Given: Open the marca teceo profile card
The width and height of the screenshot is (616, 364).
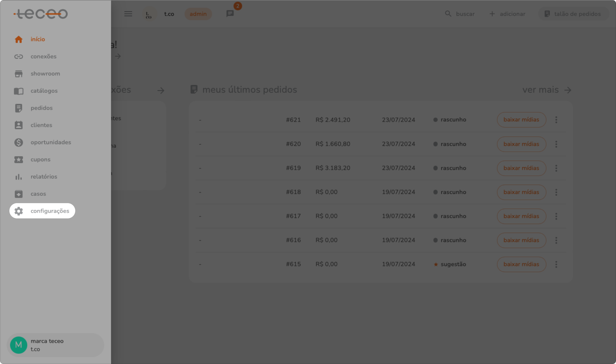Looking at the screenshot, I should pyautogui.click(x=55, y=345).
